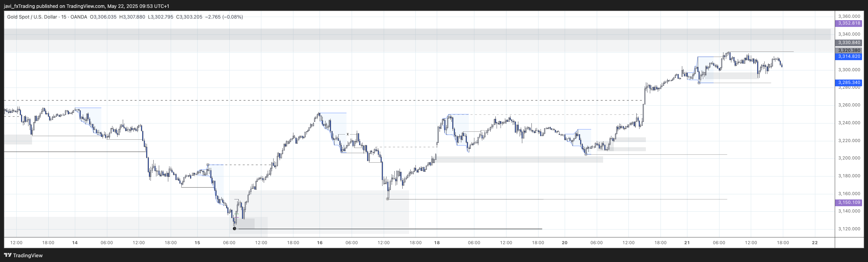This screenshot has width=868, height=262.
Task: Click the 3,260.000 price axis label
Action: coord(849,105)
